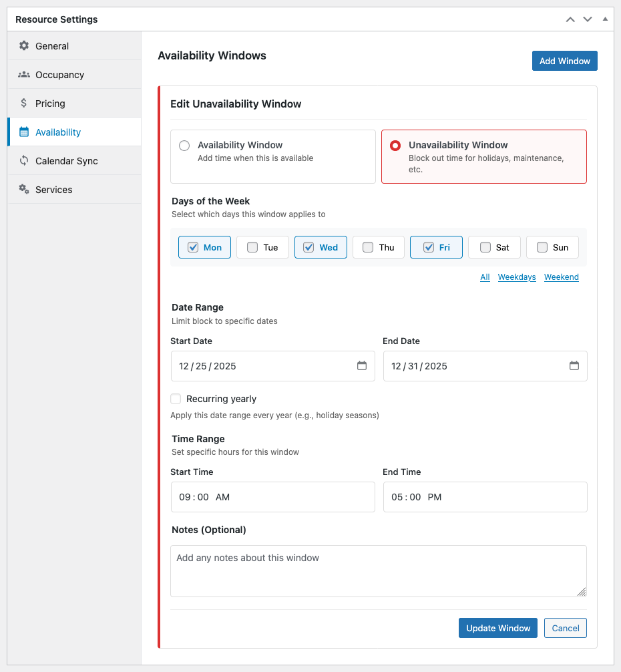Switch to the Pricing tab
The width and height of the screenshot is (621, 672).
coord(50,104)
